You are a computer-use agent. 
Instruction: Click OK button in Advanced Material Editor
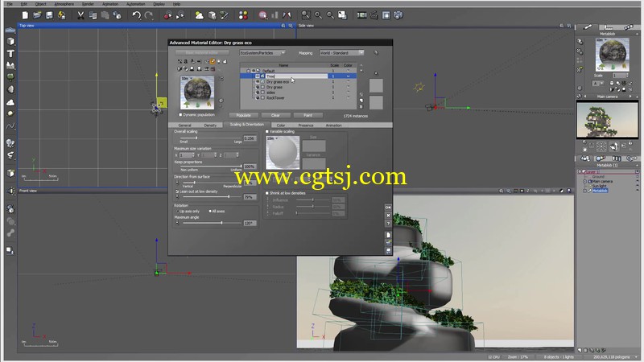tap(388, 208)
